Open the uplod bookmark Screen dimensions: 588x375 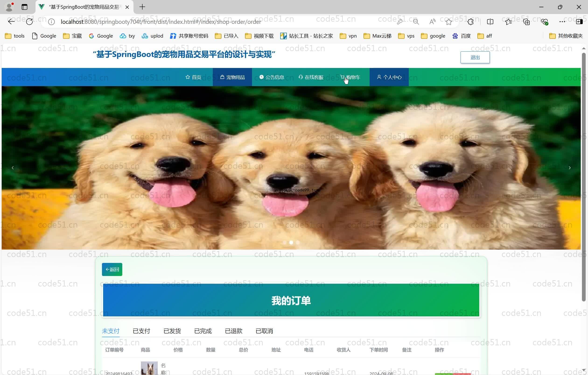[x=152, y=36]
